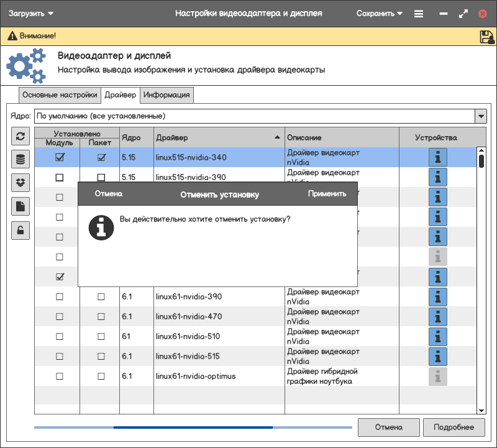Show device info for linux61-nvidia-515

438,357
